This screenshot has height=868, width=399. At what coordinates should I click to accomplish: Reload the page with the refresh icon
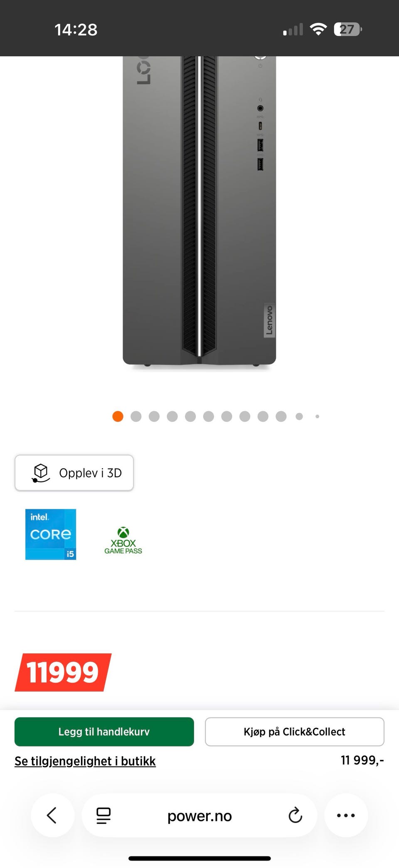295,816
